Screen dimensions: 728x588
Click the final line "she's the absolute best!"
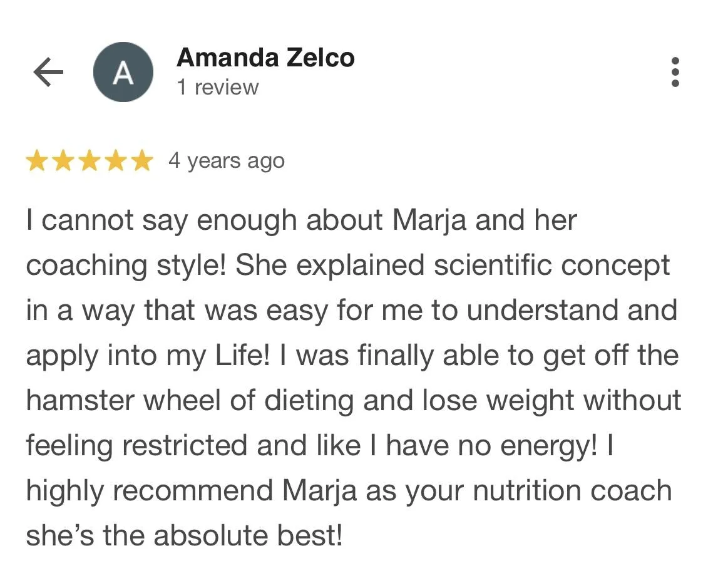(x=184, y=536)
